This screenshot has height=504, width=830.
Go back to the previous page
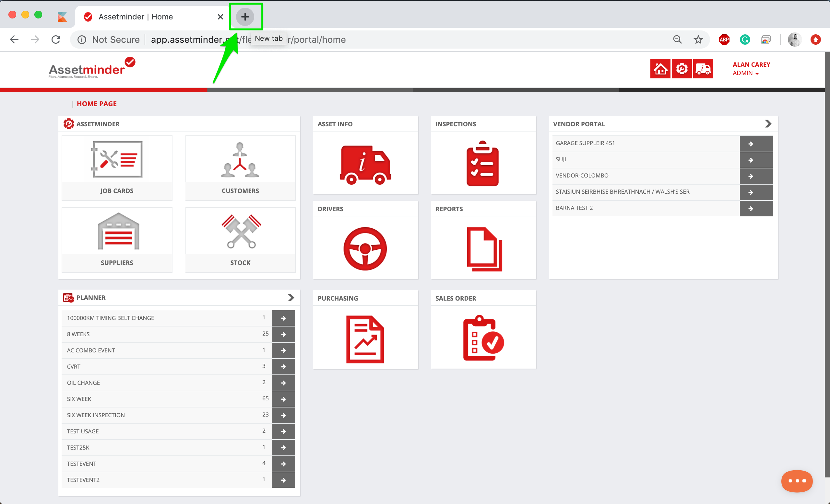pos(14,40)
